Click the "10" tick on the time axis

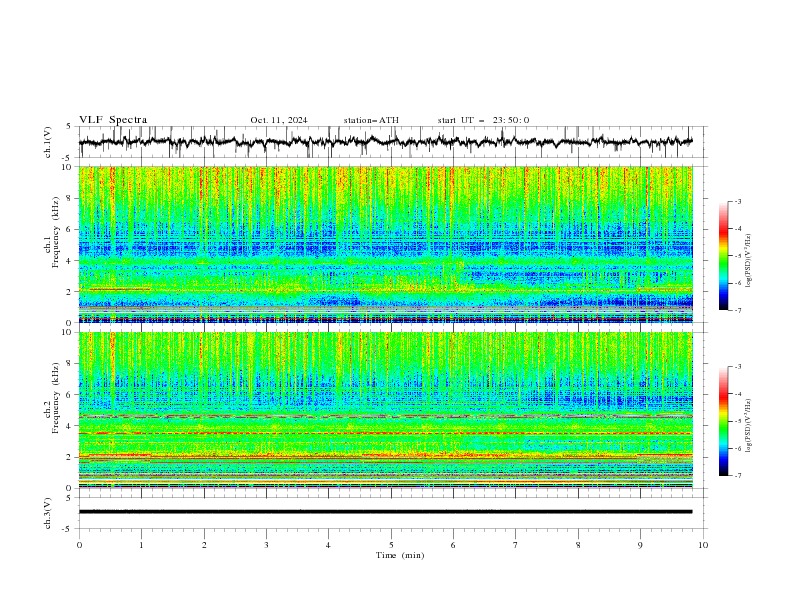click(x=703, y=545)
